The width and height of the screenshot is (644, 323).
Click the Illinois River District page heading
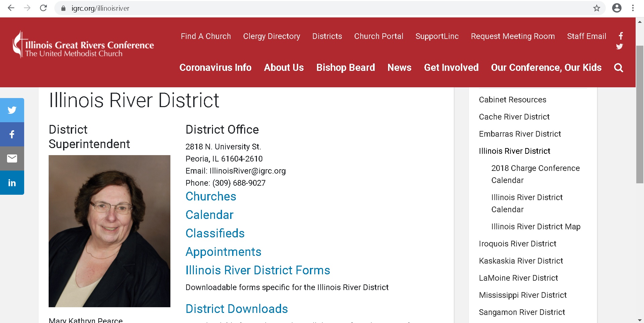(x=134, y=100)
